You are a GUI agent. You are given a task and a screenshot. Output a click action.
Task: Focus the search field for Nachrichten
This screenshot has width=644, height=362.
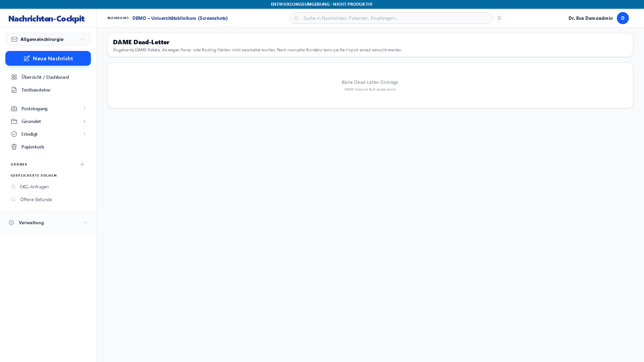coord(391,18)
